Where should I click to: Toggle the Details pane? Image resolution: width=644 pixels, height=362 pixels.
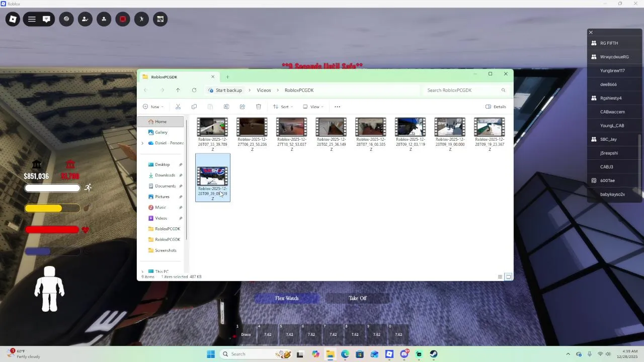coord(496,107)
